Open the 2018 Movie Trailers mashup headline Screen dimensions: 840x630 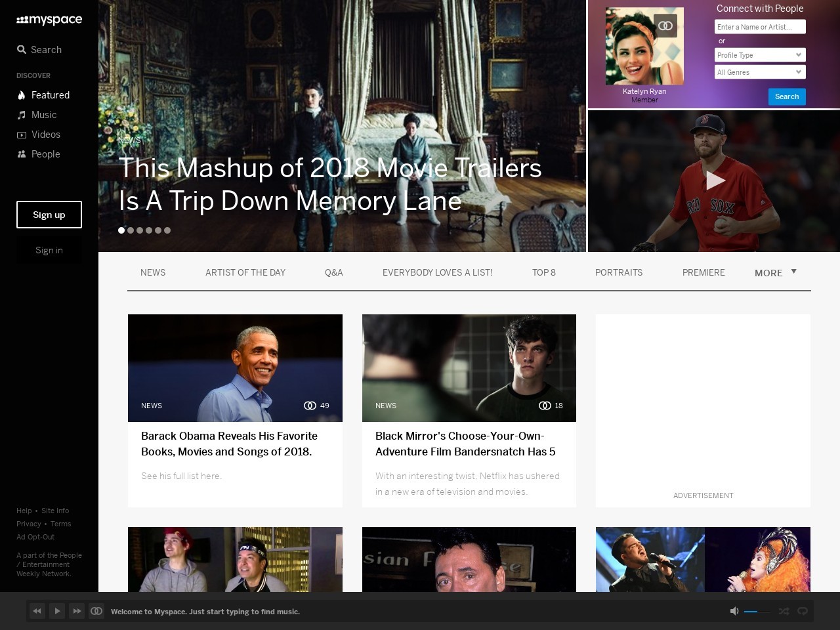pyautogui.click(x=330, y=184)
